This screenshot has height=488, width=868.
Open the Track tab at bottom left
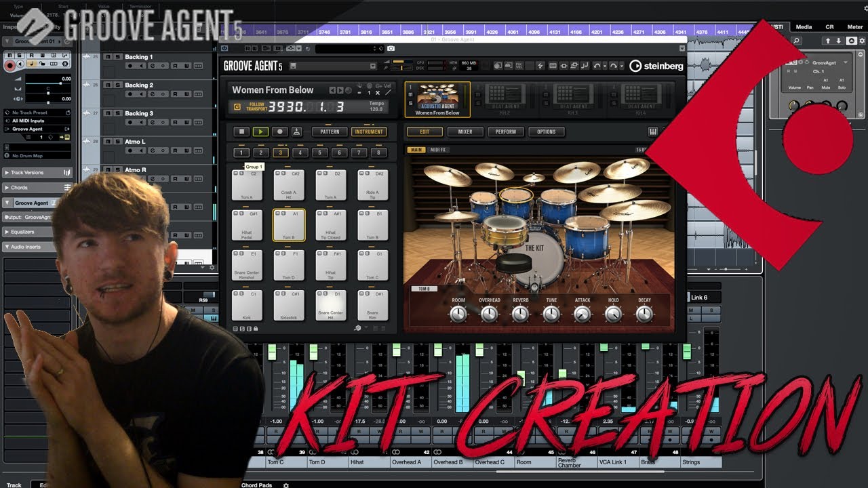[14, 485]
